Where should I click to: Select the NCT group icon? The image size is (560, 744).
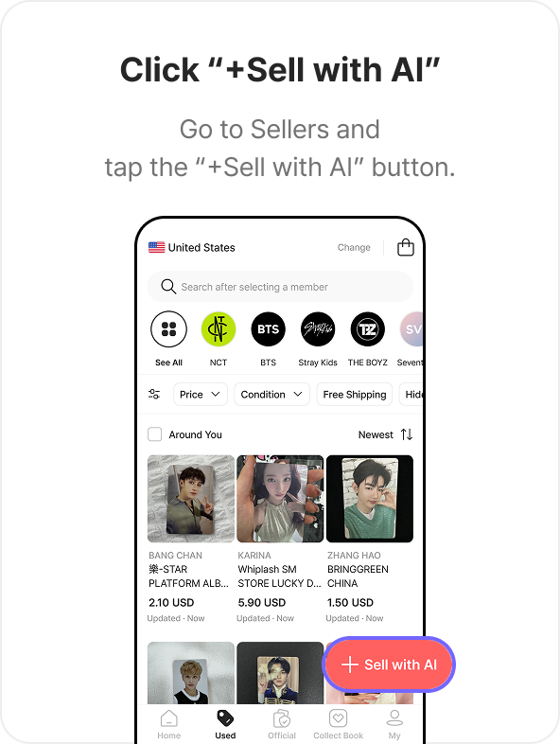pyautogui.click(x=219, y=328)
